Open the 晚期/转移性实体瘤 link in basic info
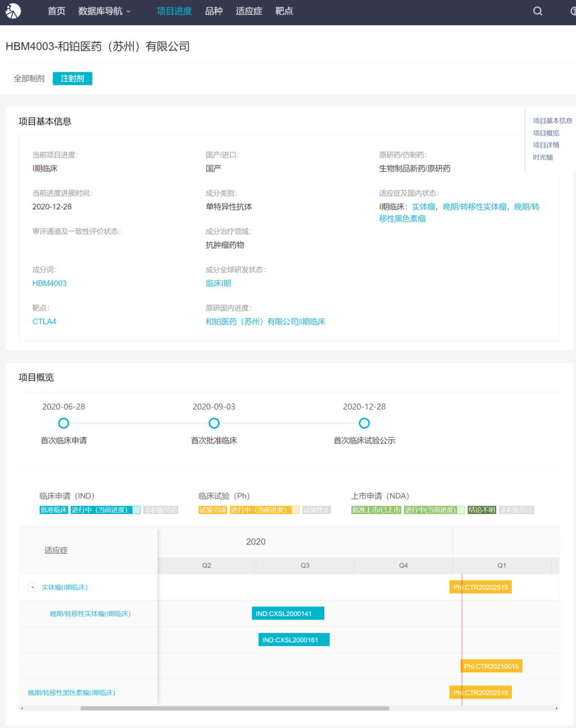576x728 pixels. click(475, 206)
